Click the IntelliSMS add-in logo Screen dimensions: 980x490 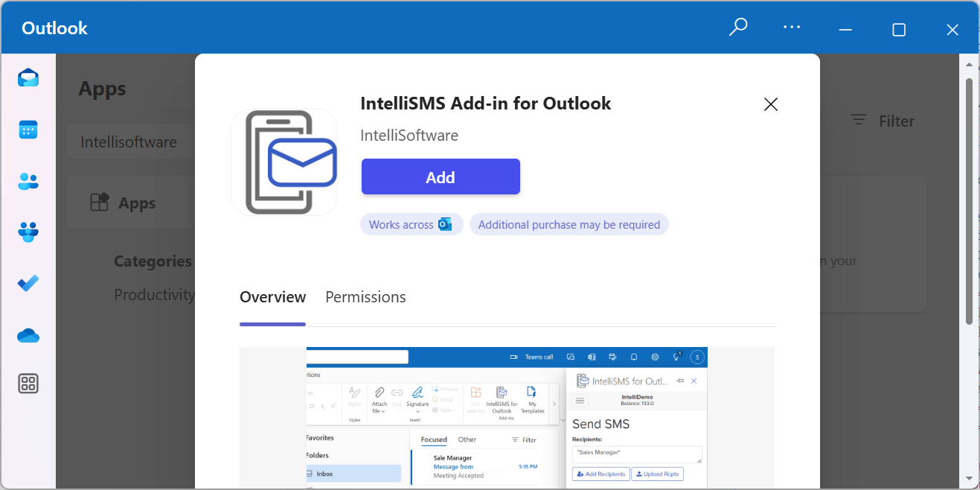[x=284, y=162]
